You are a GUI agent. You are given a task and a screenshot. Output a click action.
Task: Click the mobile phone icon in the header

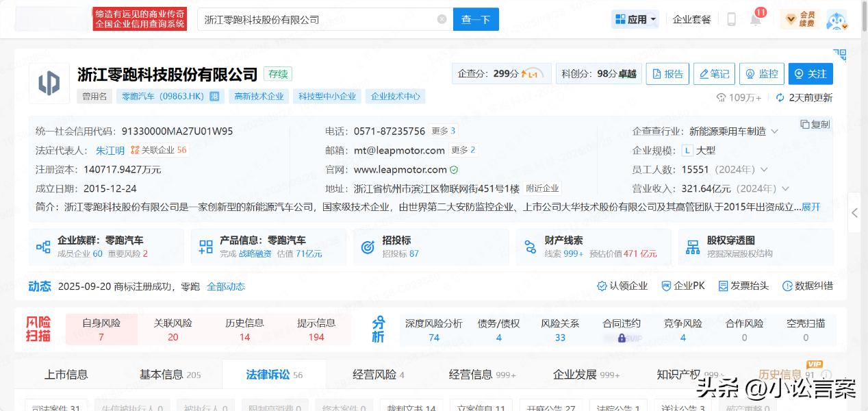pyautogui.click(x=731, y=19)
